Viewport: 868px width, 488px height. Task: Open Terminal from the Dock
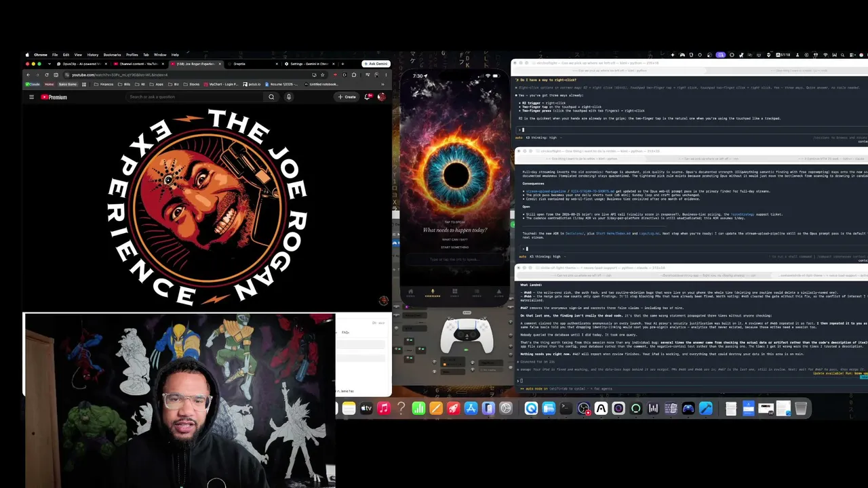pyautogui.click(x=566, y=408)
